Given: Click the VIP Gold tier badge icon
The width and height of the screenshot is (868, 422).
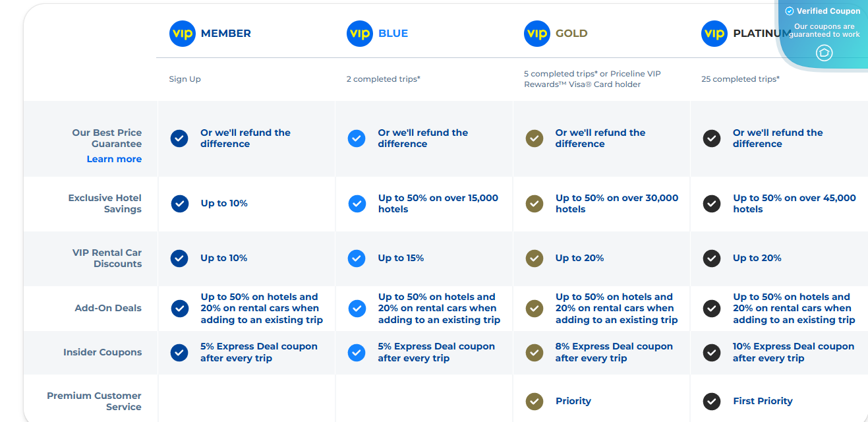Looking at the screenshot, I should (x=537, y=34).
